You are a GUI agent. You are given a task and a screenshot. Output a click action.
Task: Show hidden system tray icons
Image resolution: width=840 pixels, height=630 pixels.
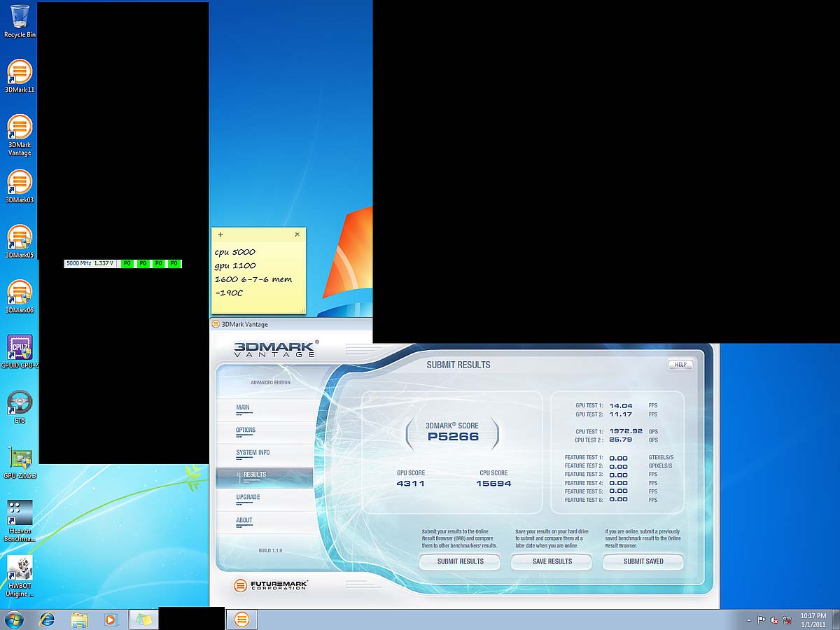click(x=748, y=620)
